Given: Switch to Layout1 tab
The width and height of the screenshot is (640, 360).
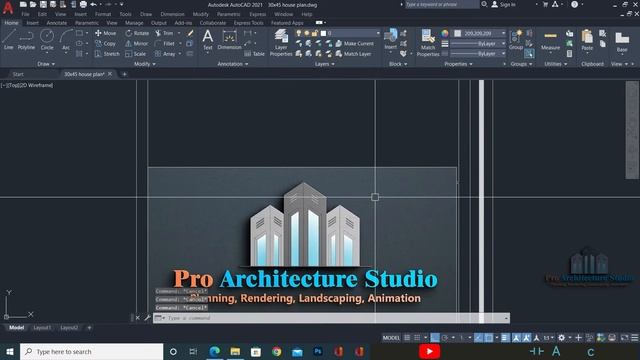Looking at the screenshot, I should pyautogui.click(x=42, y=328).
